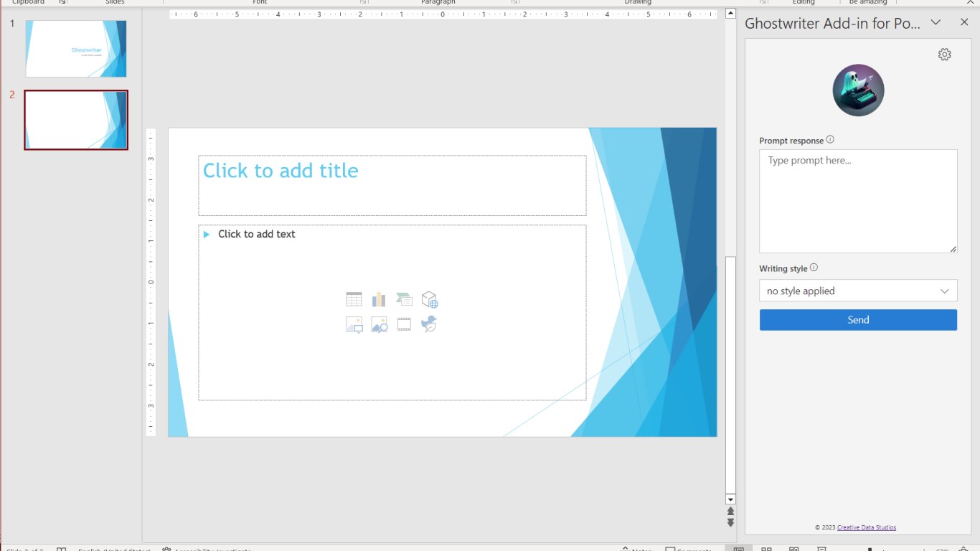Click the Insert Chart icon in placeholder
This screenshot has height=551, width=980.
(379, 299)
